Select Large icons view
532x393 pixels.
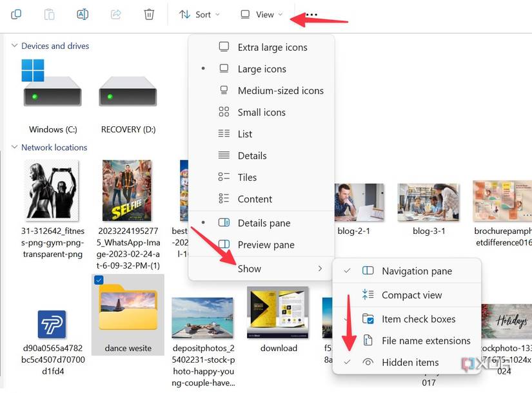pos(262,69)
